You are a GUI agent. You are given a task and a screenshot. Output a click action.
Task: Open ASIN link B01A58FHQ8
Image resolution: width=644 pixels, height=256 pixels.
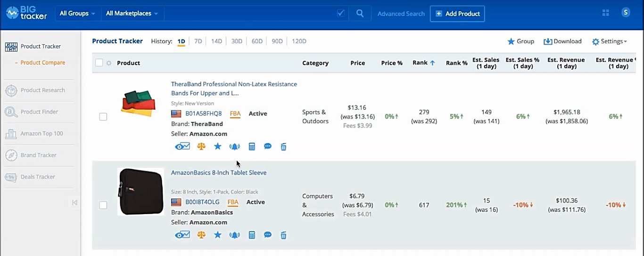pos(203,114)
